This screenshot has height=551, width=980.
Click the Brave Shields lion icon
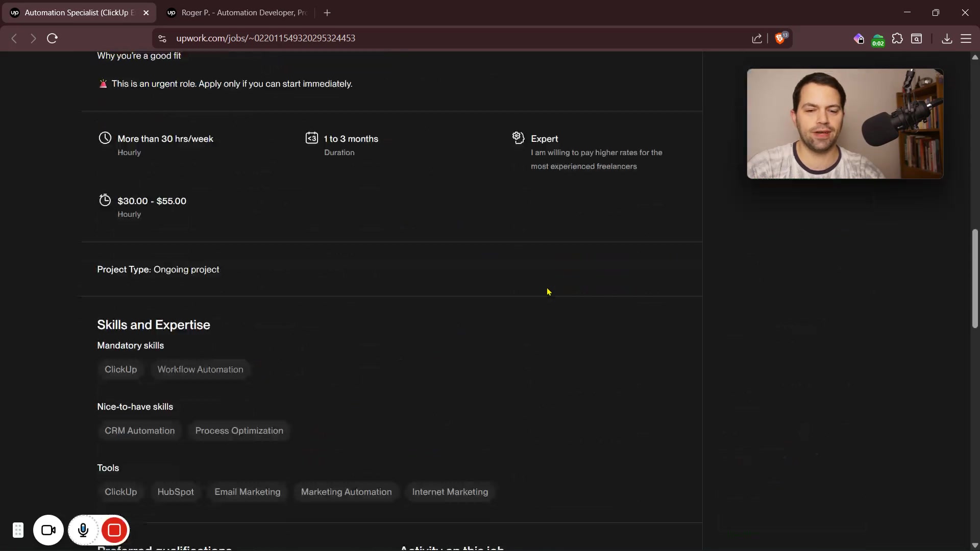pyautogui.click(x=780, y=38)
